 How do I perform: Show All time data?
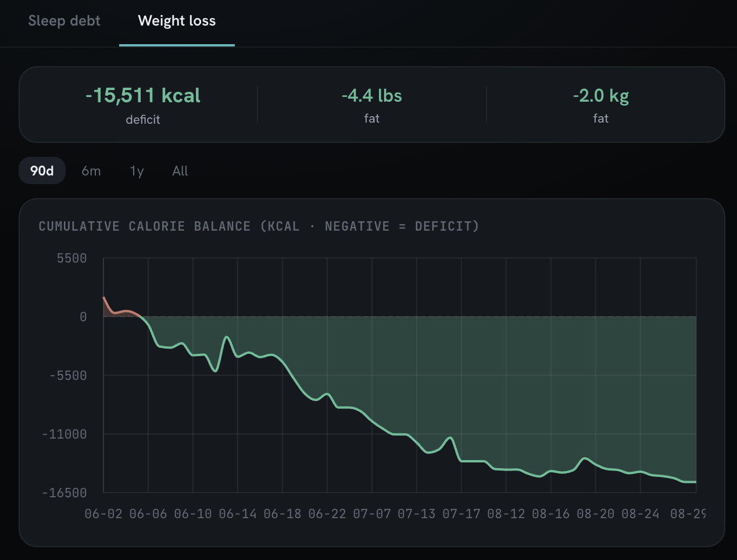tap(180, 171)
